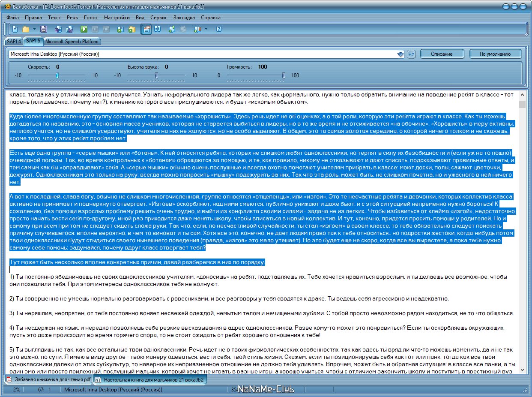The width and height of the screenshot is (532, 397).
Task: Click the refresh icon beside voice list
Action: click(411, 54)
